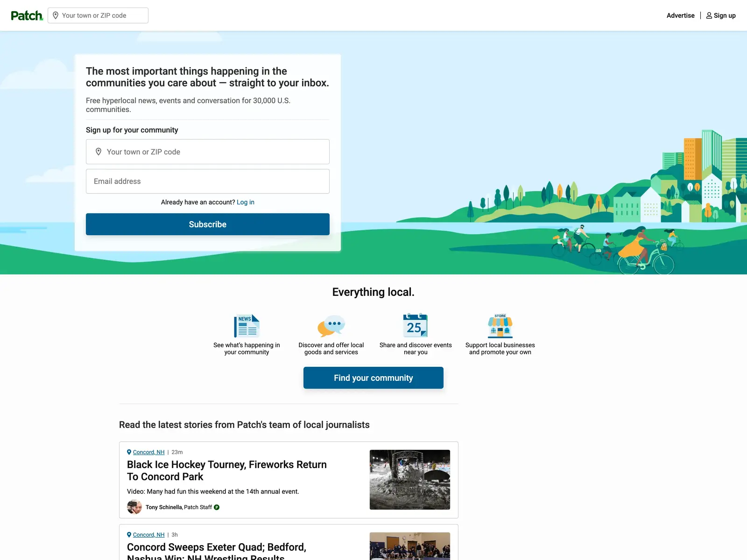Open Concord, NH link on 23m story

pos(148,452)
